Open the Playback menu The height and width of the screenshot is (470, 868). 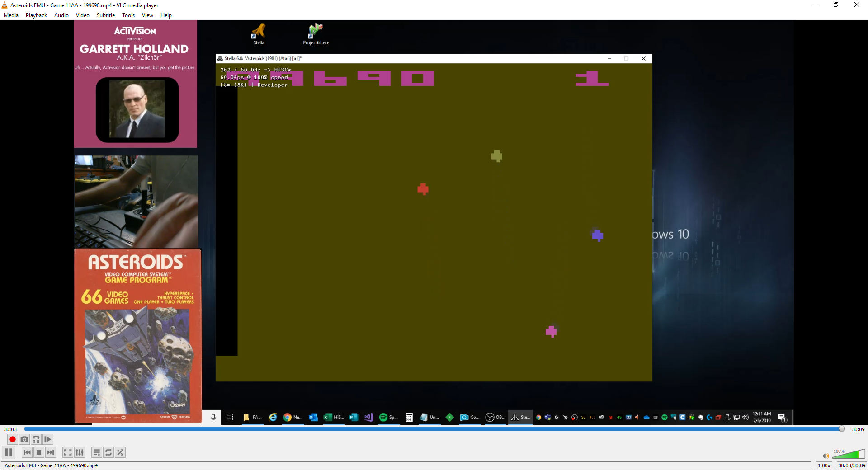tap(36, 15)
